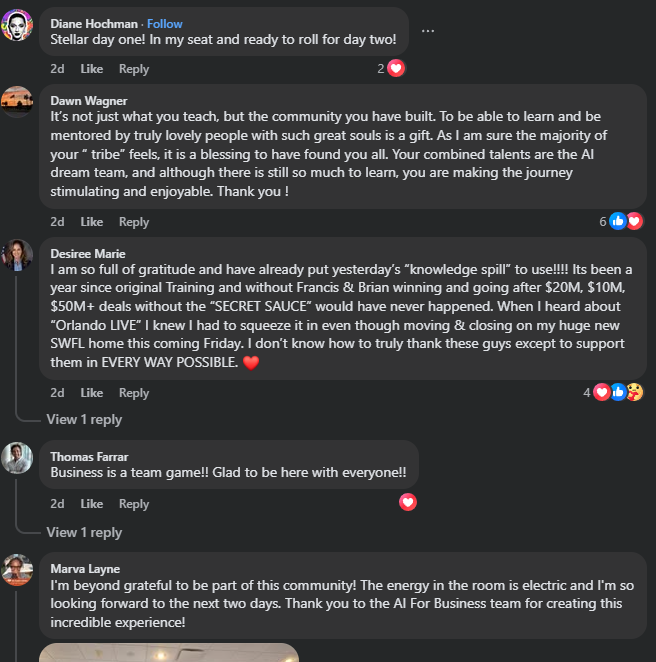This screenshot has width=656, height=662.
Task: View heart reaction on Thomas Farrar's comment
Action: point(408,503)
